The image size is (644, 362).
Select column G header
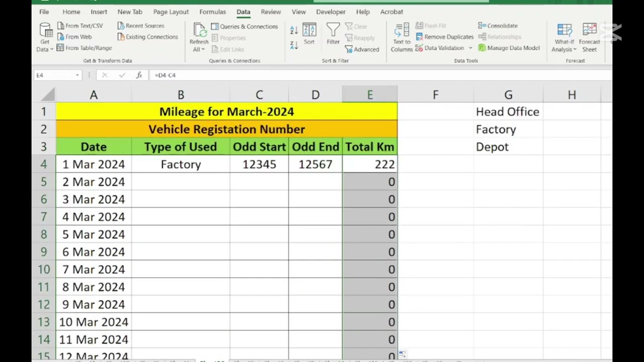(x=508, y=95)
